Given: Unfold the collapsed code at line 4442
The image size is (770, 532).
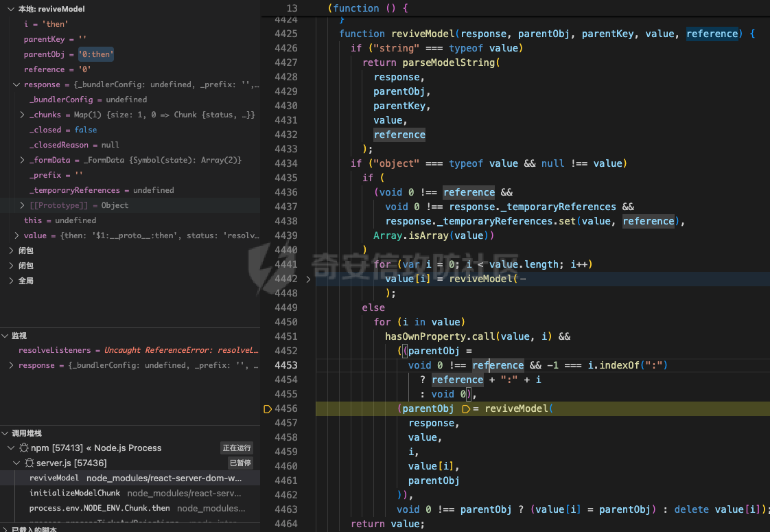Looking at the screenshot, I should pyautogui.click(x=308, y=279).
